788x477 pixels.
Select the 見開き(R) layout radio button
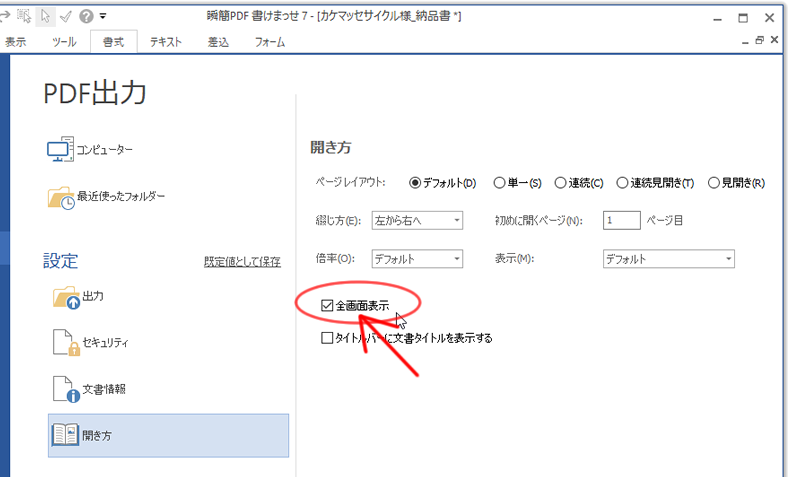(x=714, y=183)
